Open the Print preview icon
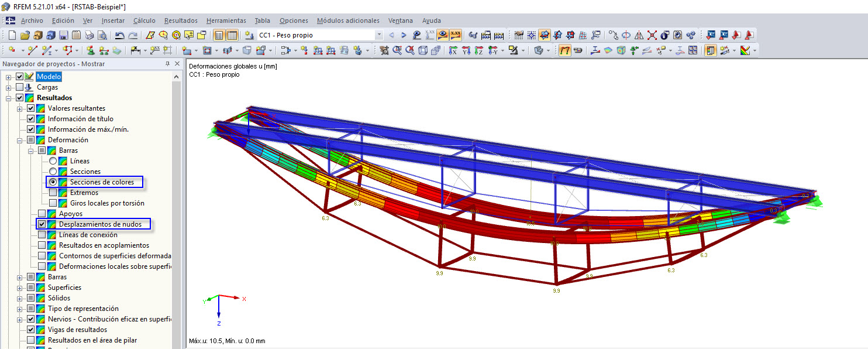This screenshot has height=349, width=868. pyautogui.click(x=102, y=35)
